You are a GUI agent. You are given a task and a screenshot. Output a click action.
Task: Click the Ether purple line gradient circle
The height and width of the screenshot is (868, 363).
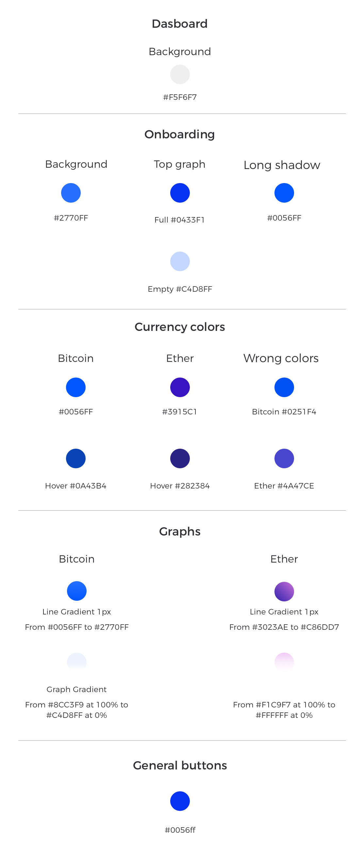pyautogui.click(x=284, y=591)
